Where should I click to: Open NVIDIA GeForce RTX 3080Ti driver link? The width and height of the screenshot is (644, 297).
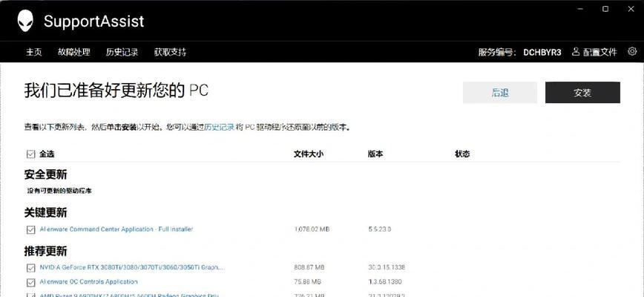tap(132, 267)
